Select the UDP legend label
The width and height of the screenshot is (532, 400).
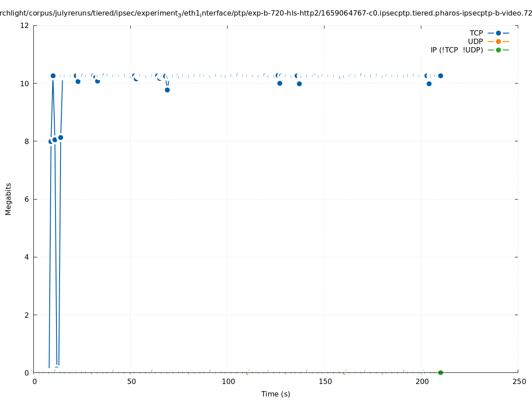coord(475,41)
